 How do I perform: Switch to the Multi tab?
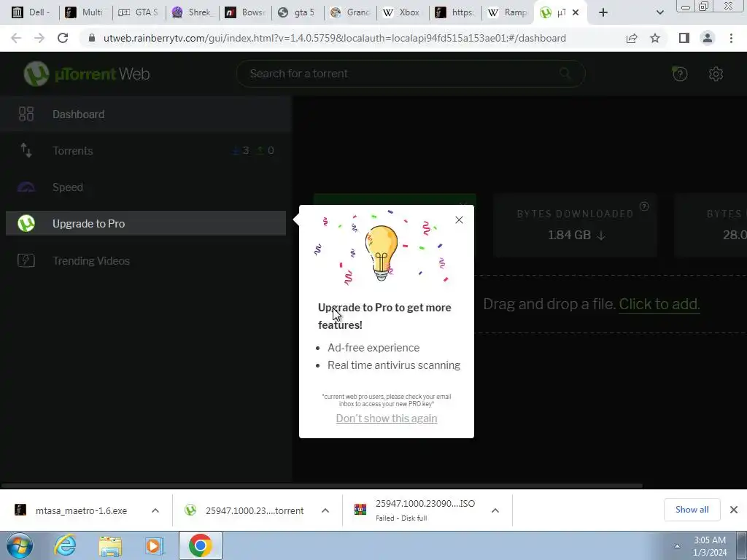click(86, 12)
